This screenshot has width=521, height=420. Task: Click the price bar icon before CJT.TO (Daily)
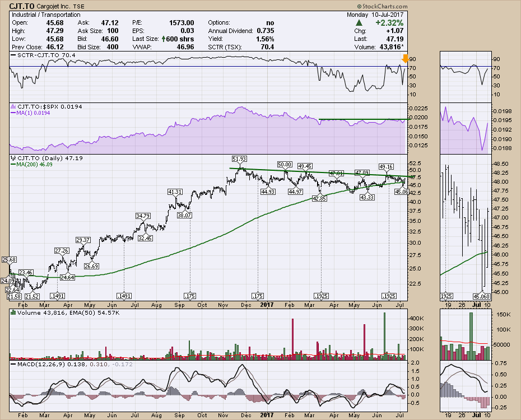[x=13, y=158]
